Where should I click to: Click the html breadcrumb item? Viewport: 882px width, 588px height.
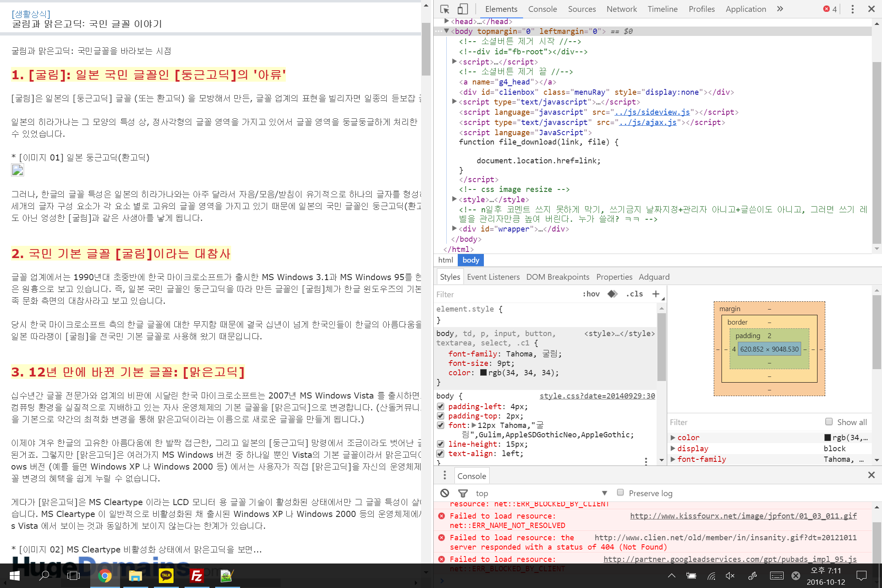pyautogui.click(x=445, y=260)
